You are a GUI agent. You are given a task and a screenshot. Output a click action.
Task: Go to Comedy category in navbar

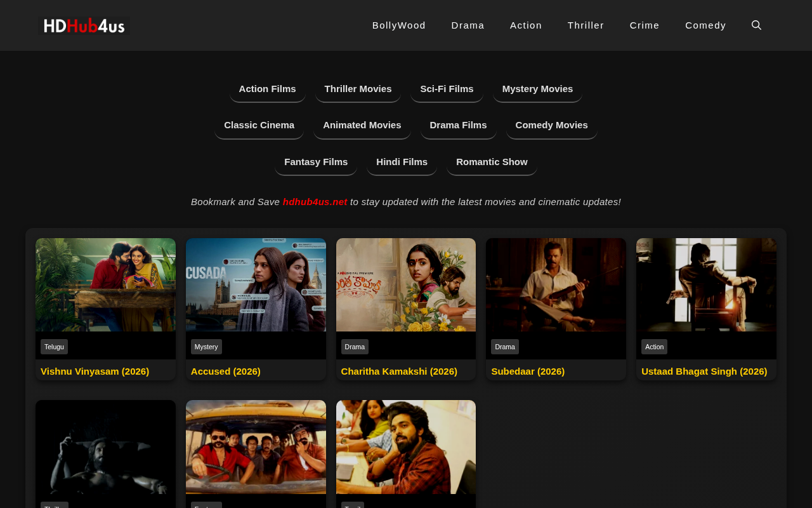coord(705,25)
